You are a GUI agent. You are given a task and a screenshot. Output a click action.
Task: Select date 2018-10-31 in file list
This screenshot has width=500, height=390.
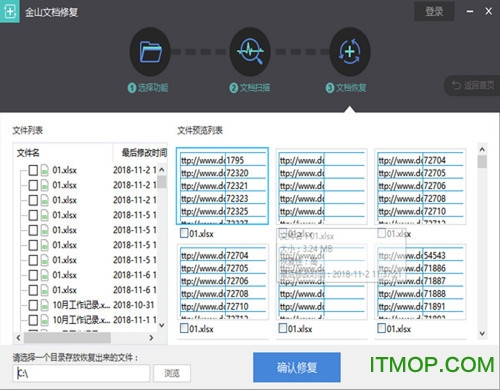pyautogui.click(x=134, y=305)
